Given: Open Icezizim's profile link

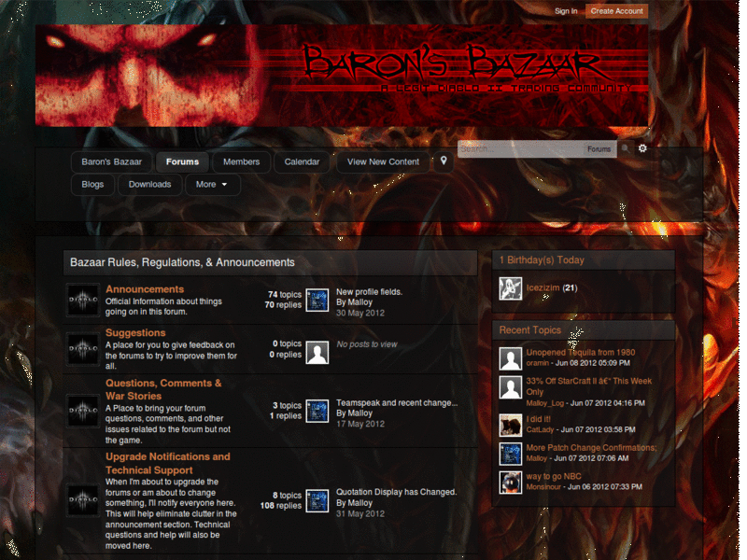Looking at the screenshot, I should 543,287.
